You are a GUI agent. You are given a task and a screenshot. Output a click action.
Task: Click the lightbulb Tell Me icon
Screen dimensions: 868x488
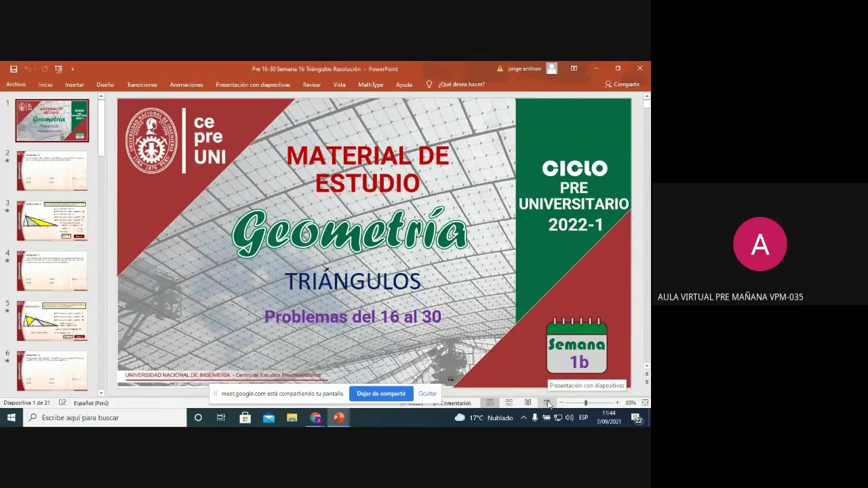click(x=429, y=85)
